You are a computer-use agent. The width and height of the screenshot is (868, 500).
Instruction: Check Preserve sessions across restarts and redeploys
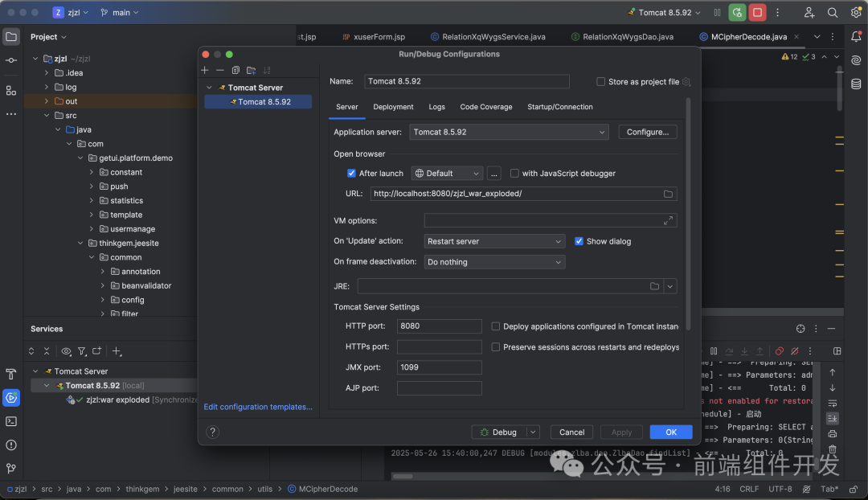(495, 347)
